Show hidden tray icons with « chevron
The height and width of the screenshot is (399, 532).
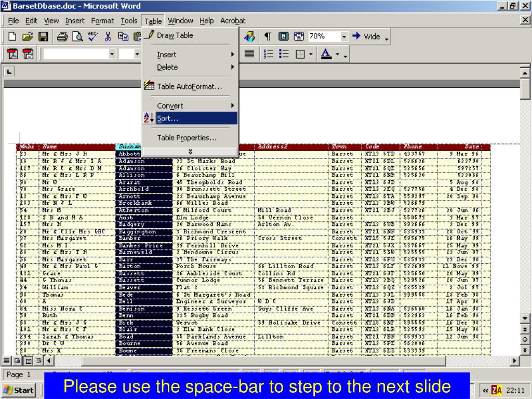click(486, 390)
